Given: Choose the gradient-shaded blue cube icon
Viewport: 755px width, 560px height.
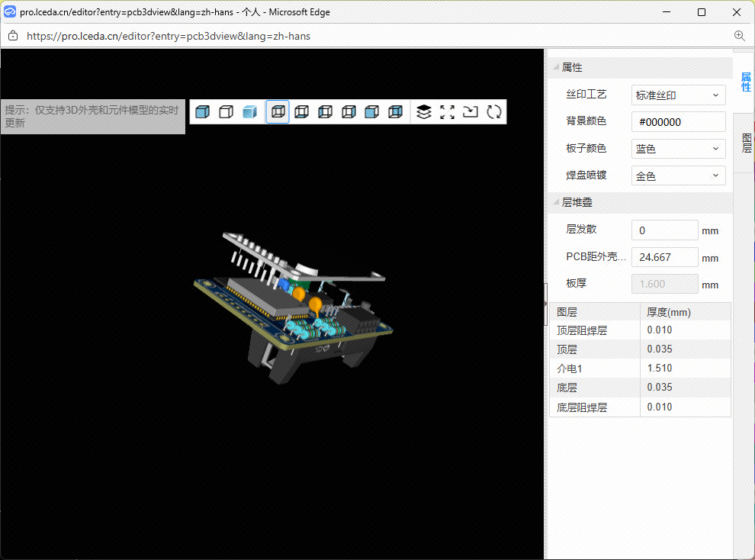Looking at the screenshot, I should (249, 112).
